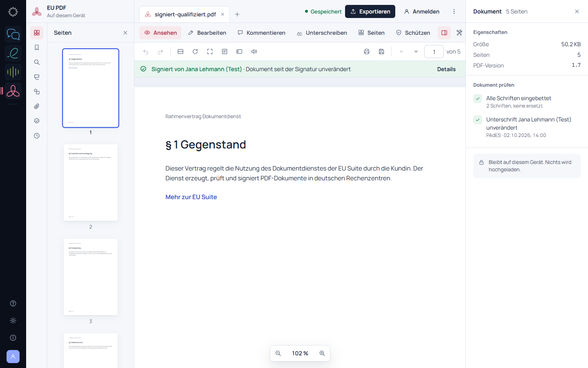Click the page number input field

(x=434, y=52)
